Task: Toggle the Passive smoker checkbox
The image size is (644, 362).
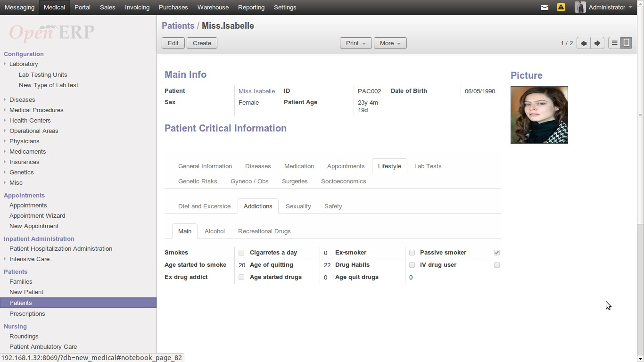Action: click(x=497, y=253)
